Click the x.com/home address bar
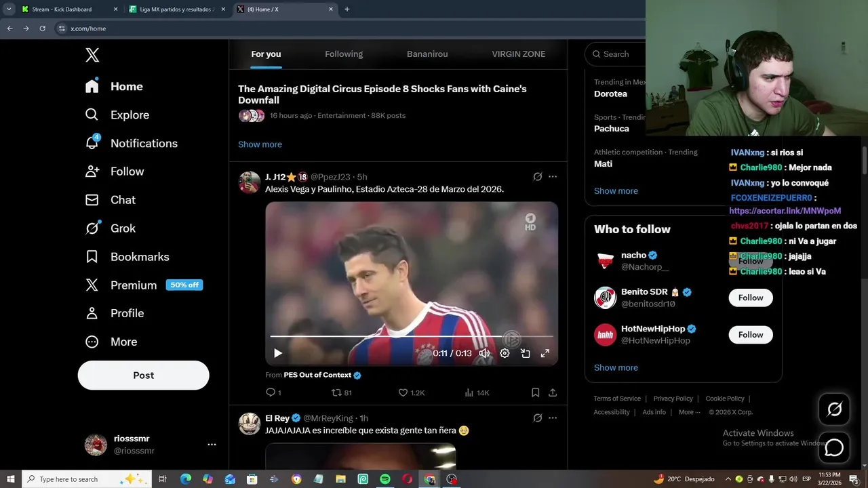Image resolution: width=868 pixels, height=488 pixels. tap(349, 28)
